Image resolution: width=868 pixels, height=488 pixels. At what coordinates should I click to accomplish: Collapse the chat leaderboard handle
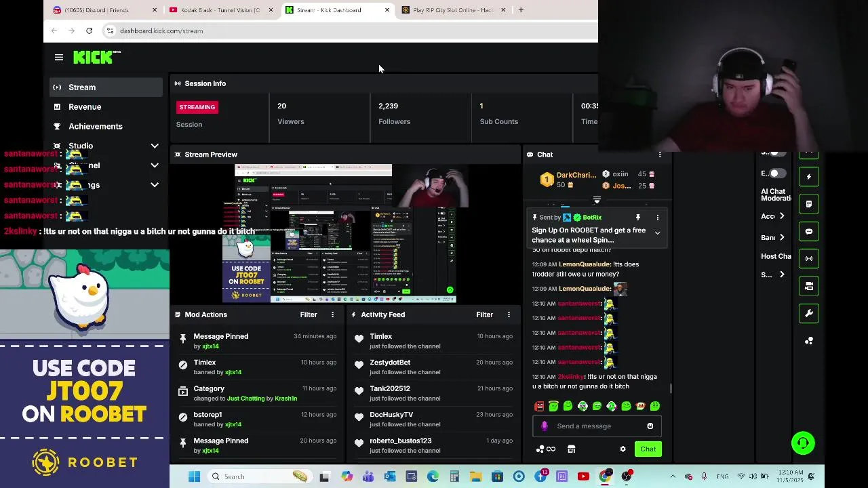597,200
